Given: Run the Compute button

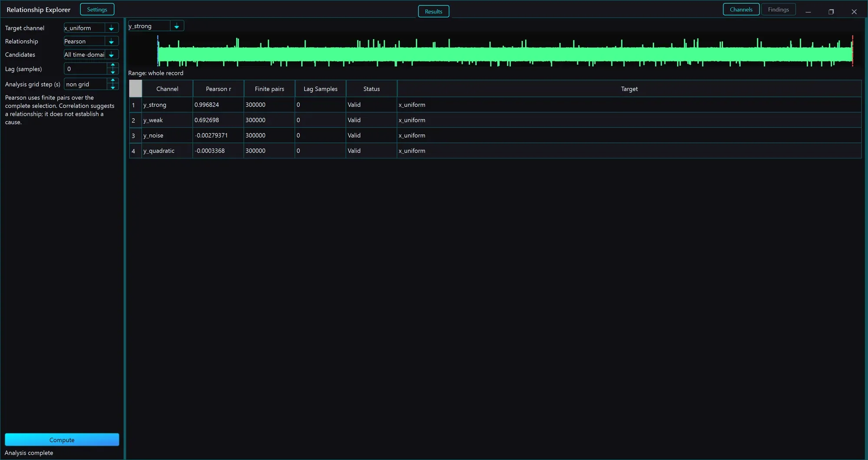Looking at the screenshot, I should pyautogui.click(x=62, y=440).
